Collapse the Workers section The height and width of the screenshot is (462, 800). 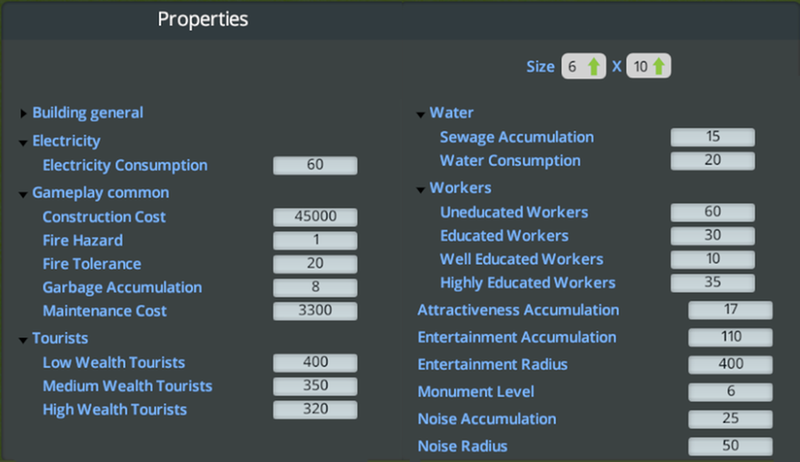pos(421,189)
